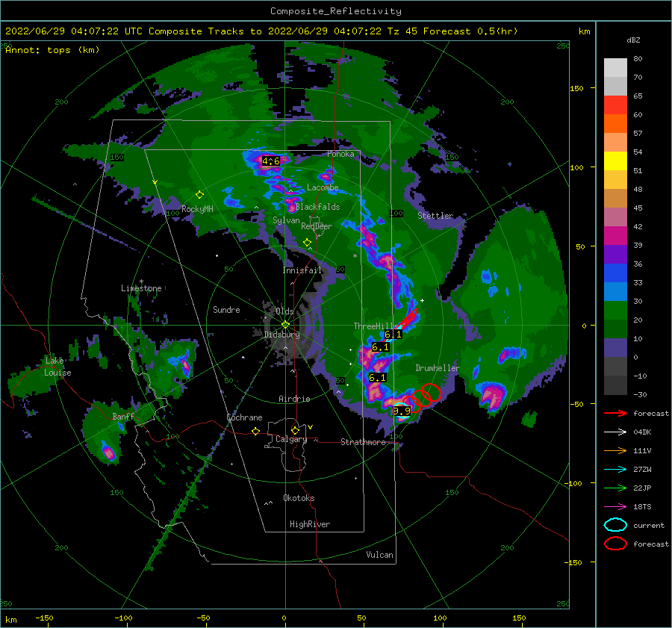Click the Okotoks town label
Viewport: 672px width, 628px height.
(299, 498)
